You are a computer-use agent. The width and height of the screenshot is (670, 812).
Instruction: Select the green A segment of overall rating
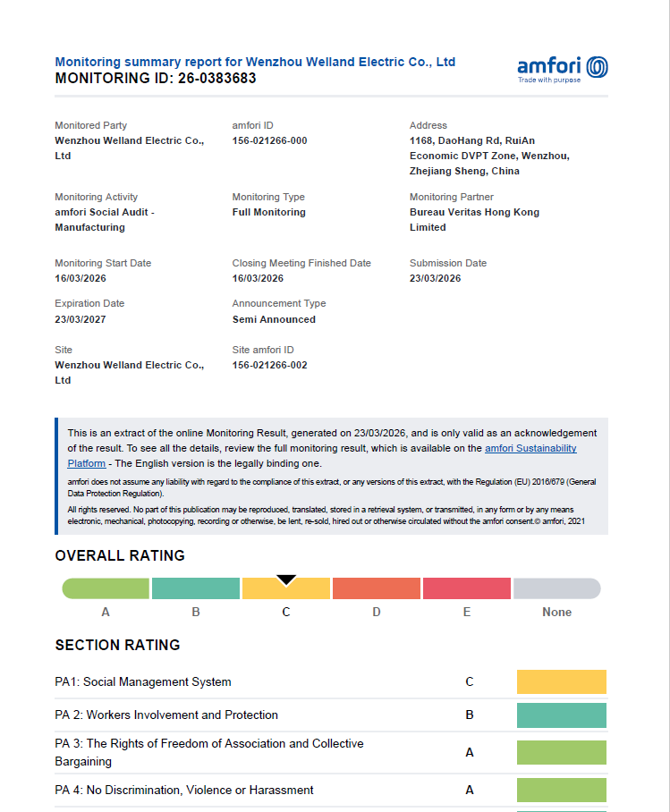106,588
